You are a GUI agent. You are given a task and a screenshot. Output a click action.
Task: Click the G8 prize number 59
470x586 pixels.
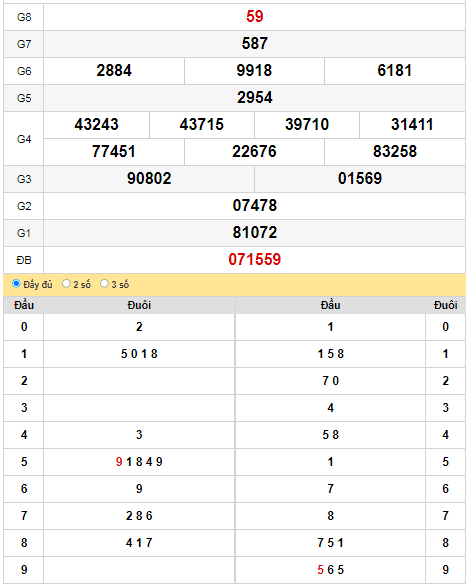pos(254,16)
